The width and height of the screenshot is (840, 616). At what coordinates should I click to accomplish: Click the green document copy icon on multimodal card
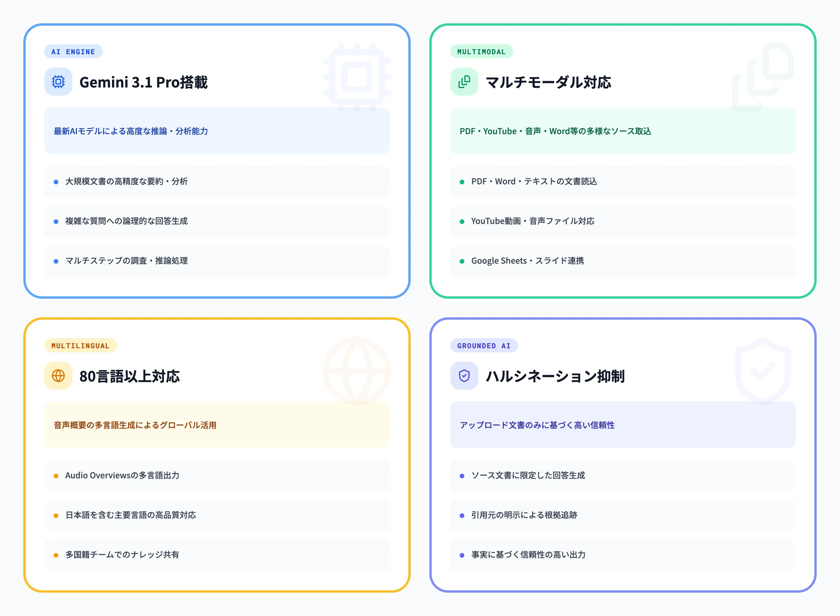click(464, 81)
